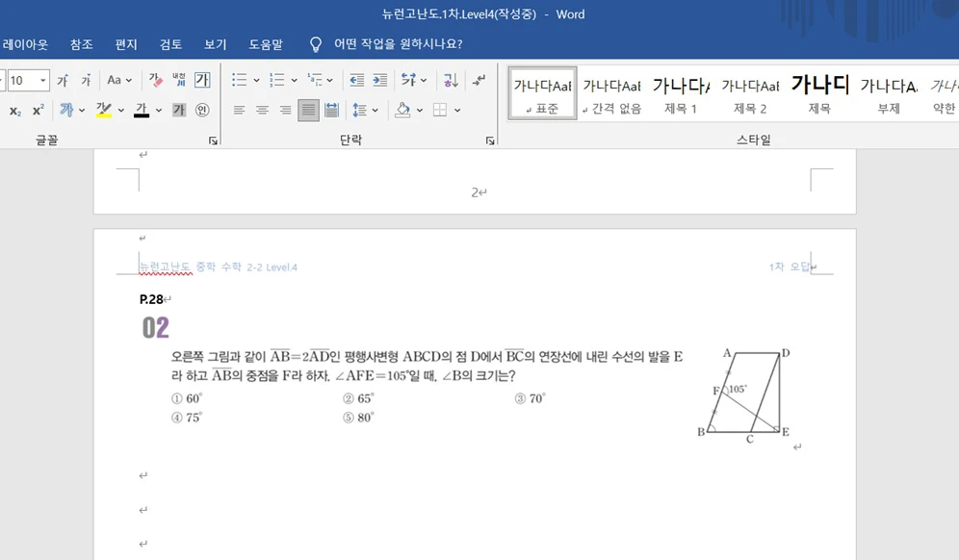Click the Decrease Indent icon

click(357, 79)
